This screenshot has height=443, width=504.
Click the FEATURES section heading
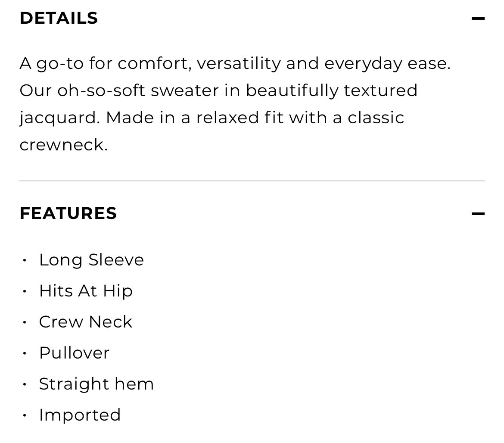[68, 213]
